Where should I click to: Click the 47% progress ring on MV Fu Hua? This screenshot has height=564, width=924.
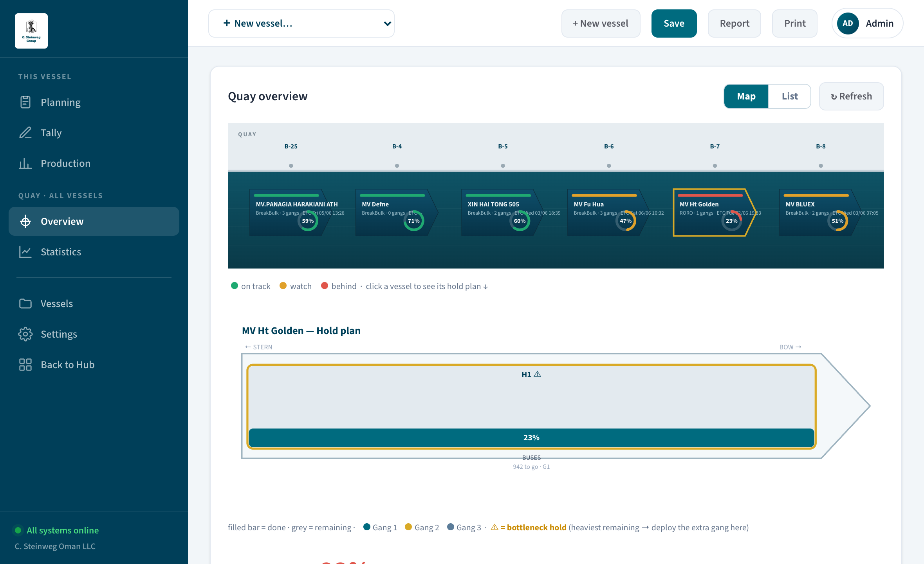(626, 221)
